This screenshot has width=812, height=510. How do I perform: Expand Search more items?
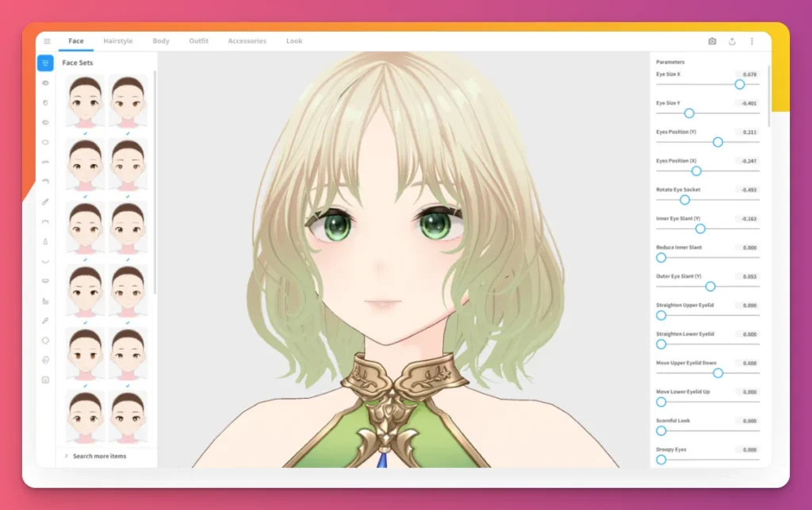click(99, 456)
